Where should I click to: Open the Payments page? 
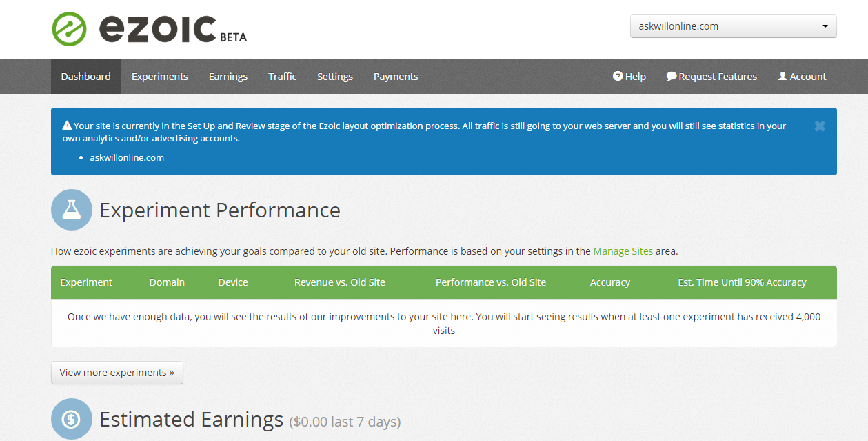pos(396,77)
